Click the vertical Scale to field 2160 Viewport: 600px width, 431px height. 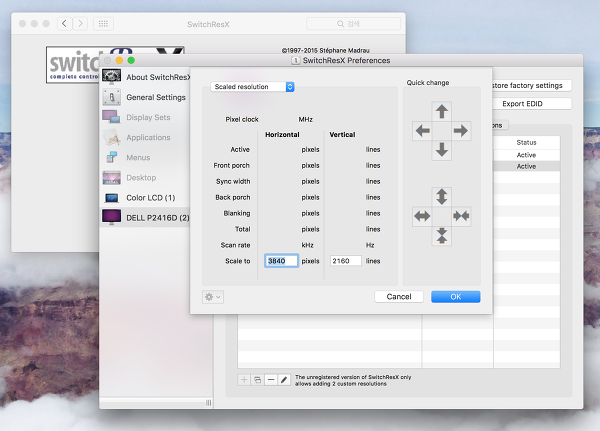pyautogui.click(x=346, y=261)
